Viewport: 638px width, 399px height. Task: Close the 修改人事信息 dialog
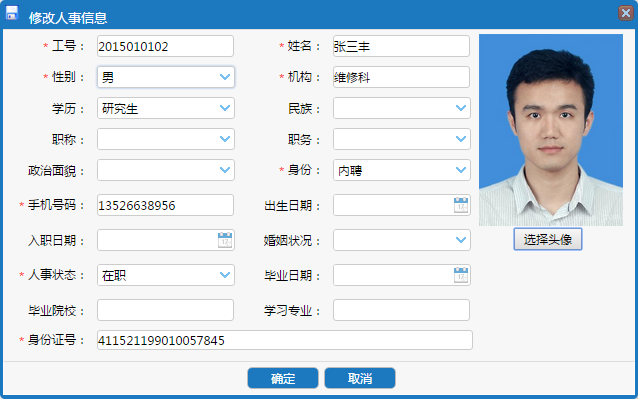tap(626, 13)
